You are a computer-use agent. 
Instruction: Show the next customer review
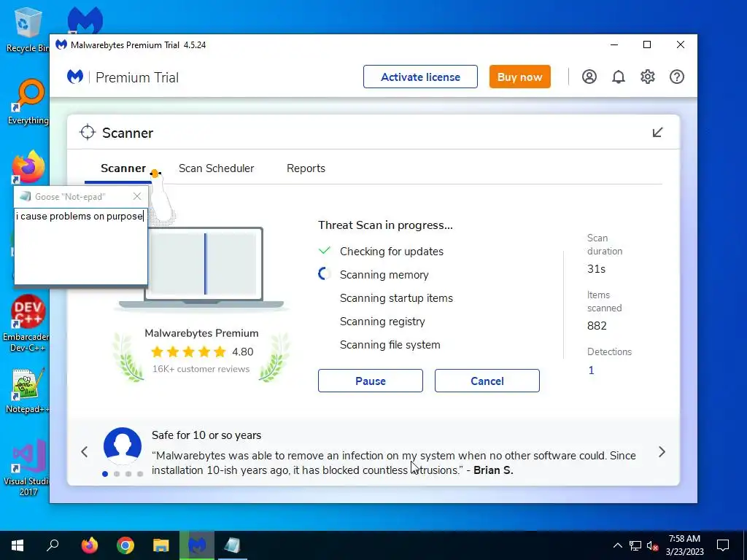click(x=662, y=452)
